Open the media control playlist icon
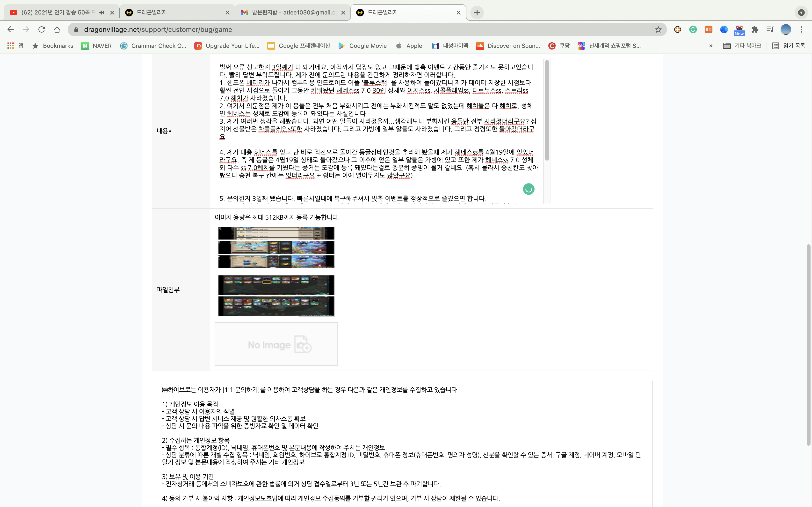Image resolution: width=812 pixels, height=507 pixels. [770, 29]
